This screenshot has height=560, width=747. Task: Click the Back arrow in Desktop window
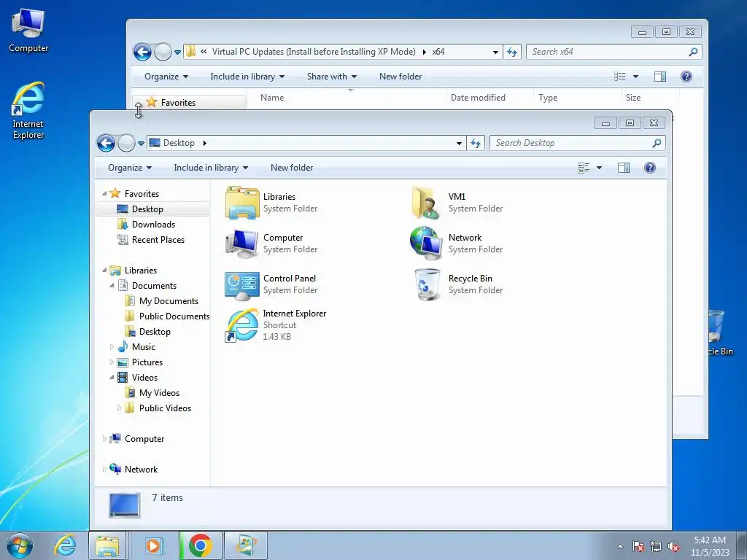tap(106, 143)
